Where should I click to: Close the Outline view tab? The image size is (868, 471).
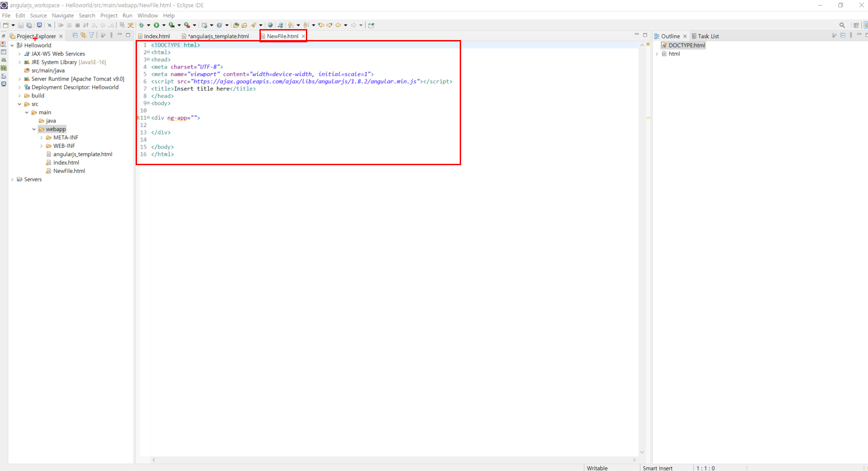[685, 36]
